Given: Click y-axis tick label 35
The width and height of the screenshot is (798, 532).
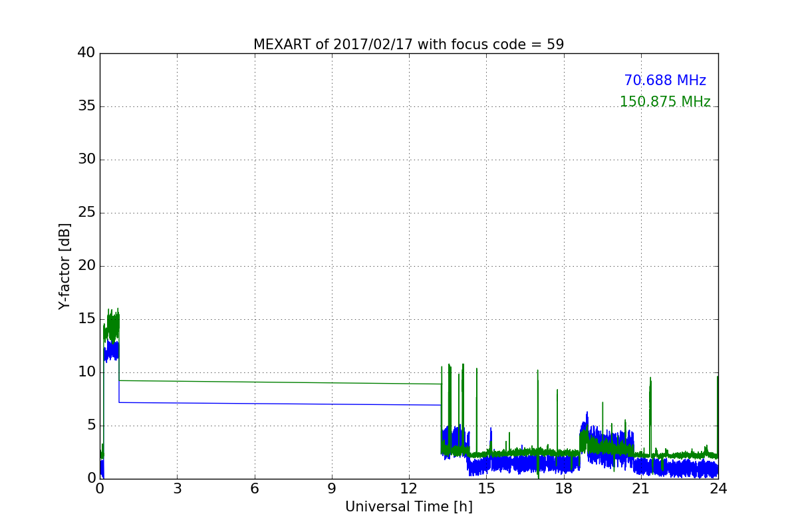Looking at the screenshot, I should (x=86, y=106).
